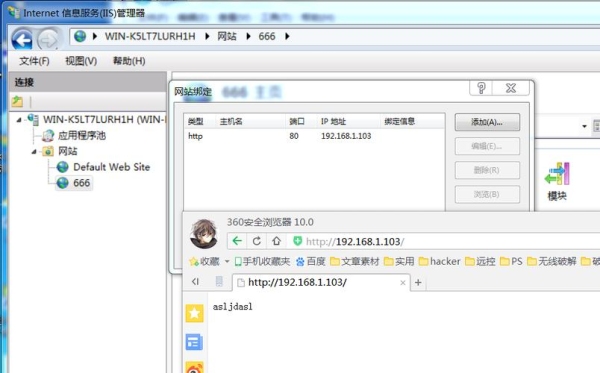The image size is (600, 373).
Task: Open the hacker bookmark folder
Action: [x=439, y=262]
